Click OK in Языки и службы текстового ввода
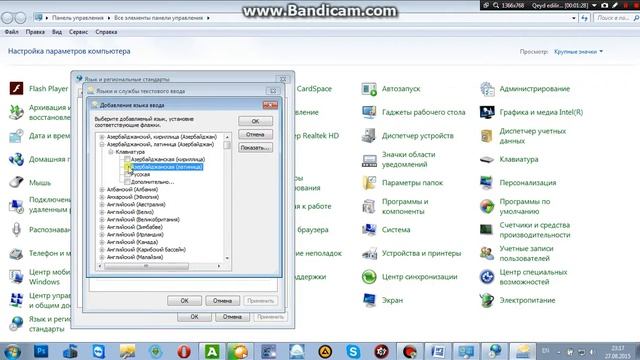The image size is (640, 360). click(x=184, y=301)
